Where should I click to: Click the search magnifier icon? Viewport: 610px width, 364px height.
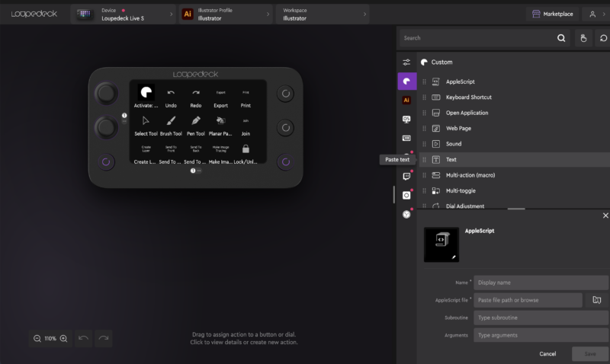tap(561, 38)
